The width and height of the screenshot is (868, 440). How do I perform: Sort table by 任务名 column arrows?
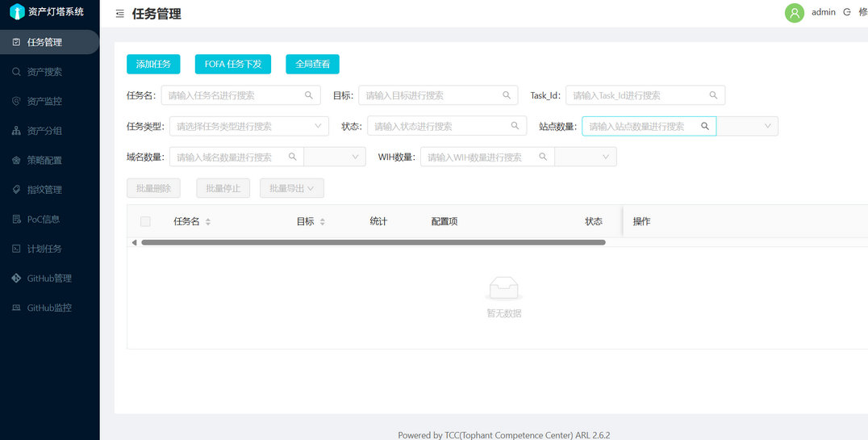[x=208, y=222]
